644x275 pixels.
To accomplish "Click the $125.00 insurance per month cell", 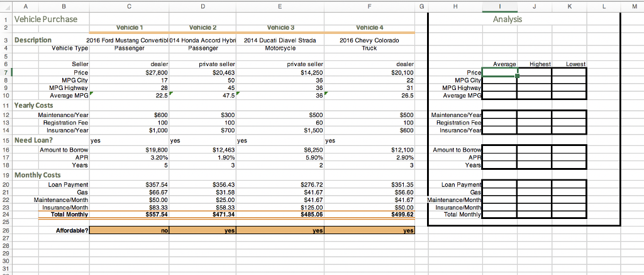I will pyautogui.click(x=280, y=207).
